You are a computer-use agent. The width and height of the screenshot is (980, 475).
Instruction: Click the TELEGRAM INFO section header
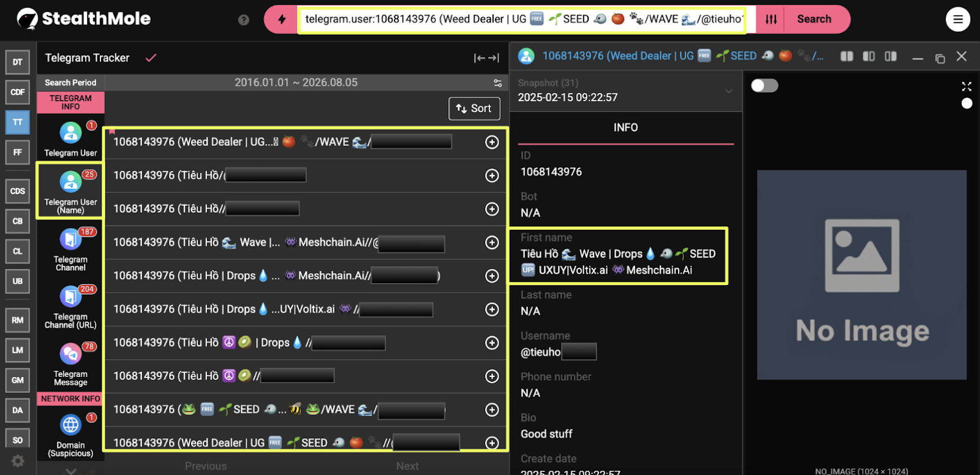coord(70,103)
